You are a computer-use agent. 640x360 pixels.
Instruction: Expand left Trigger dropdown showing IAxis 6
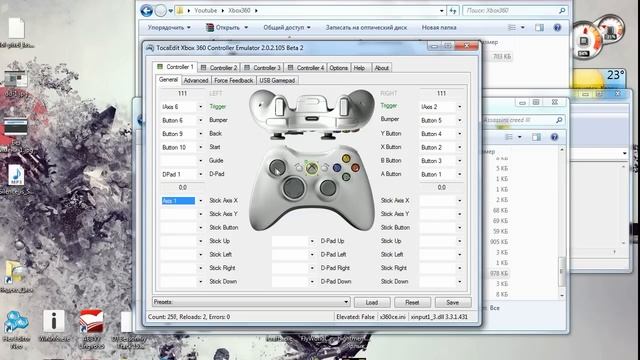click(x=200, y=107)
